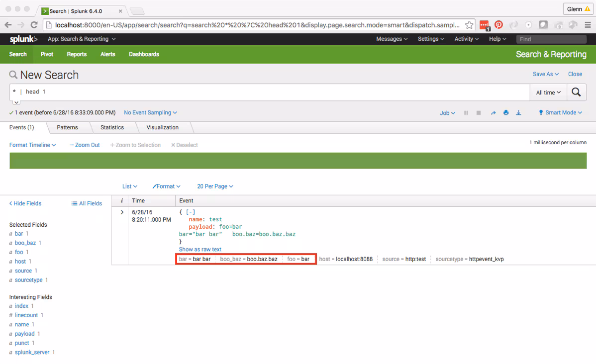Click the Splunk logo
This screenshot has width=596, height=364.
(23, 39)
